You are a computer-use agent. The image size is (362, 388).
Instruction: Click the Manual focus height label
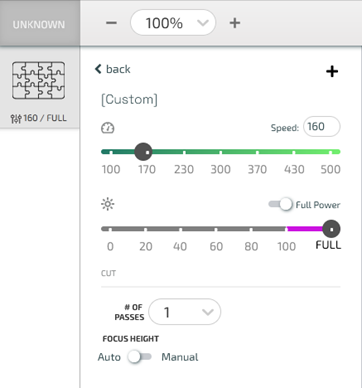[x=180, y=357]
